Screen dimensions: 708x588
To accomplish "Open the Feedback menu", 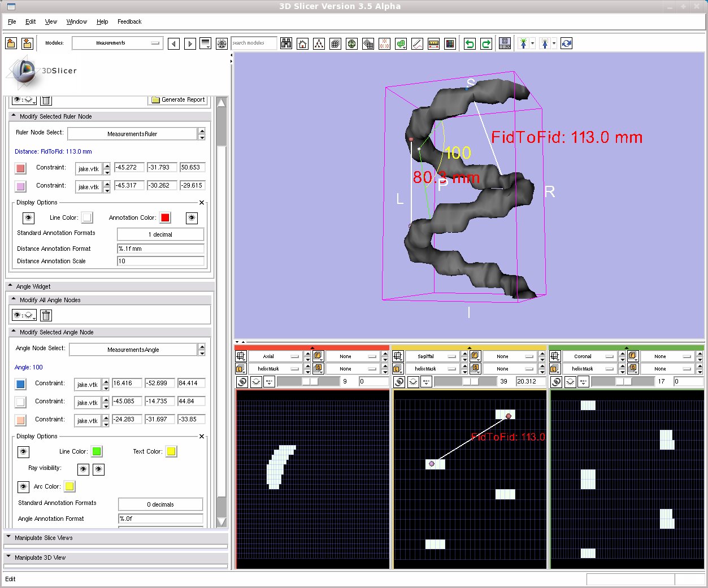I will (x=129, y=21).
